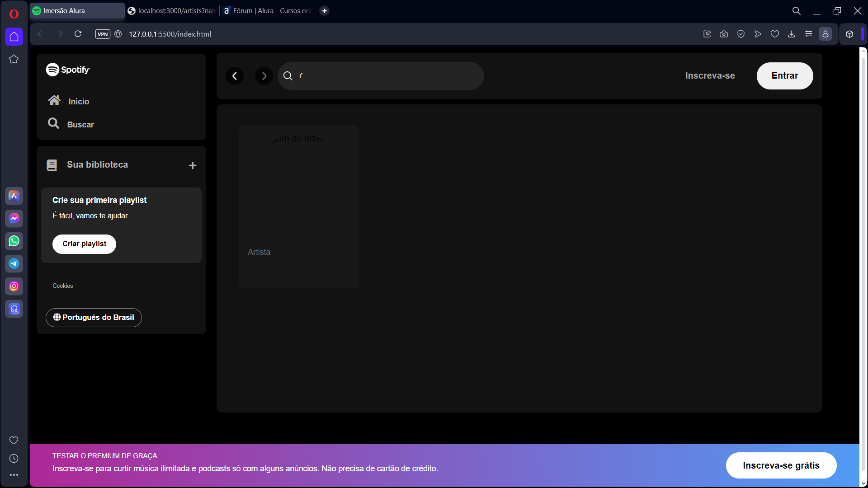Open sidebar heart pinboards icon

(x=14, y=440)
